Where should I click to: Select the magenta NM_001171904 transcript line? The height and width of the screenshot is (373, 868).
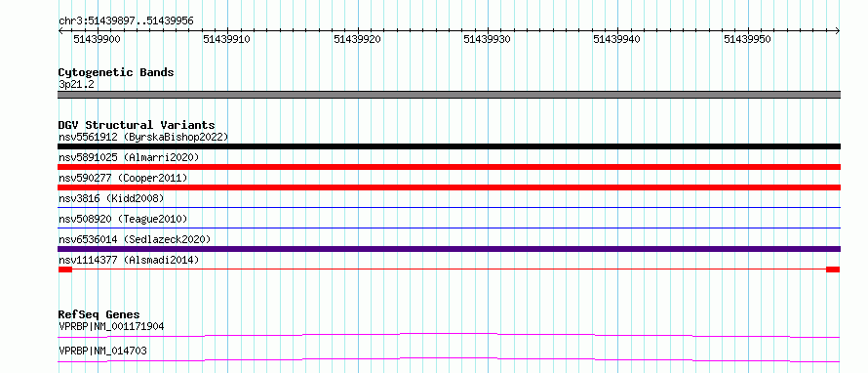(449, 335)
